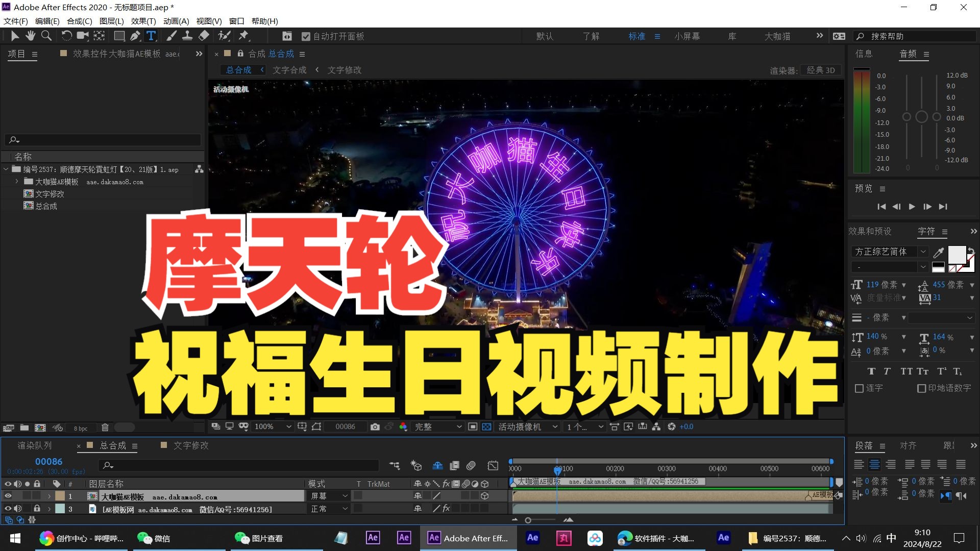The image size is (980, 551).
Task: Select the Horizontal Type tool
Action: click(151, 36)
